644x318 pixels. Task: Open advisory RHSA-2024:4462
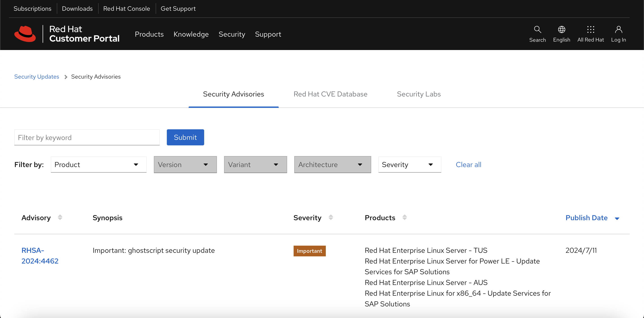tap(40, 256)
